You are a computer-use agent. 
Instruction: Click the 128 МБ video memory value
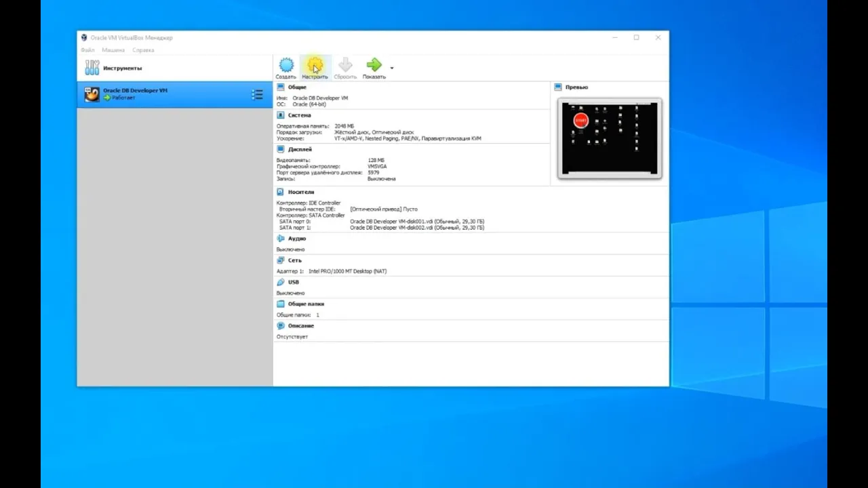376,160
